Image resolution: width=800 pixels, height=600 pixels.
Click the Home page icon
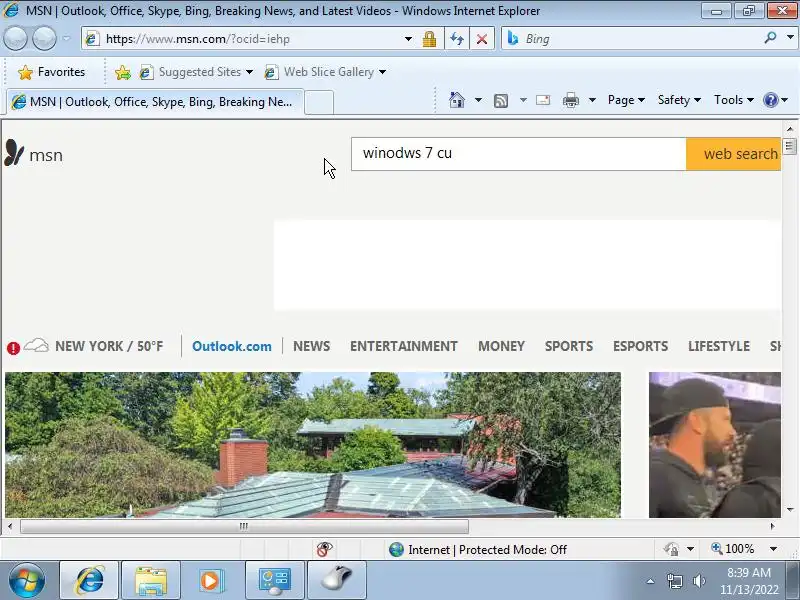[457, 100]
